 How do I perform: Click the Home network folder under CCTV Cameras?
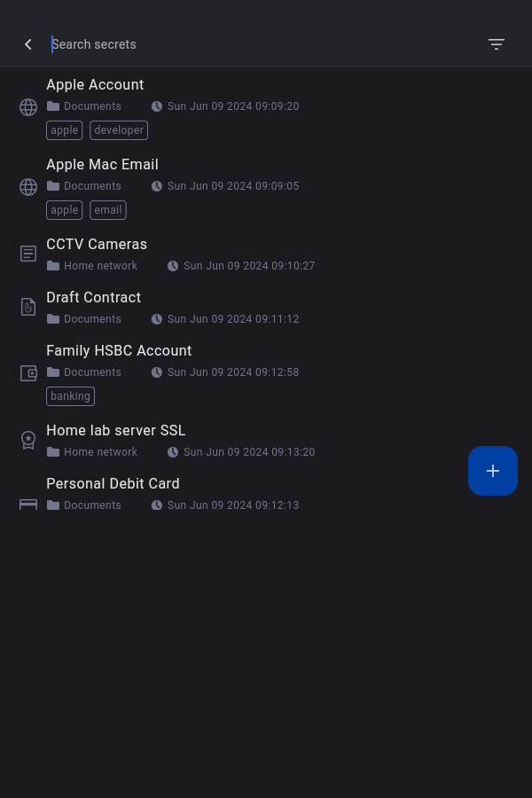(x=100, y=266)
